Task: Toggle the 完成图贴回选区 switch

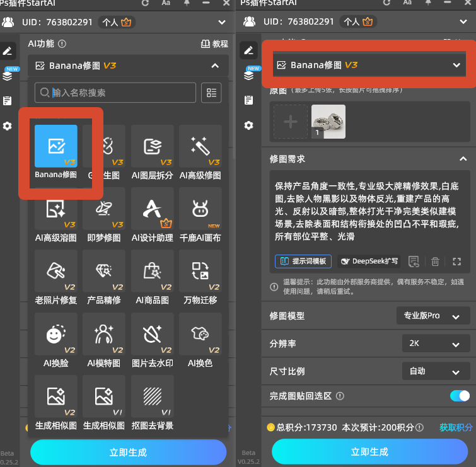Action: coord(460,396)
